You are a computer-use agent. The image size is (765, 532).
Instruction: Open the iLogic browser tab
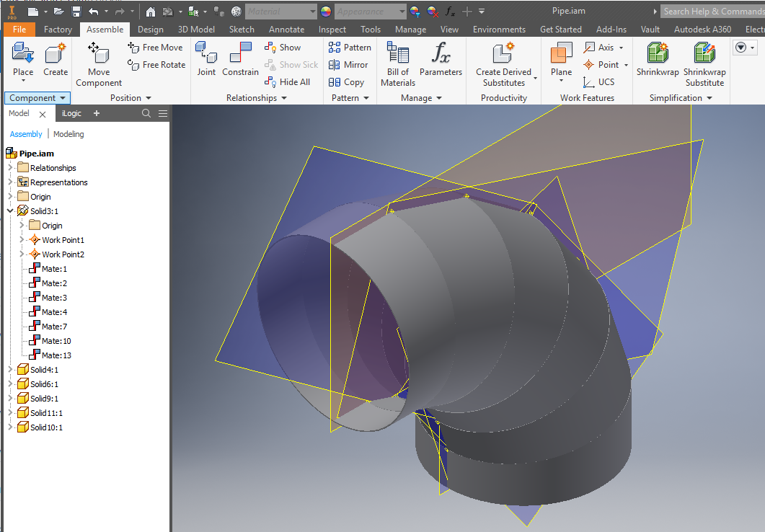tap(71, 113)
